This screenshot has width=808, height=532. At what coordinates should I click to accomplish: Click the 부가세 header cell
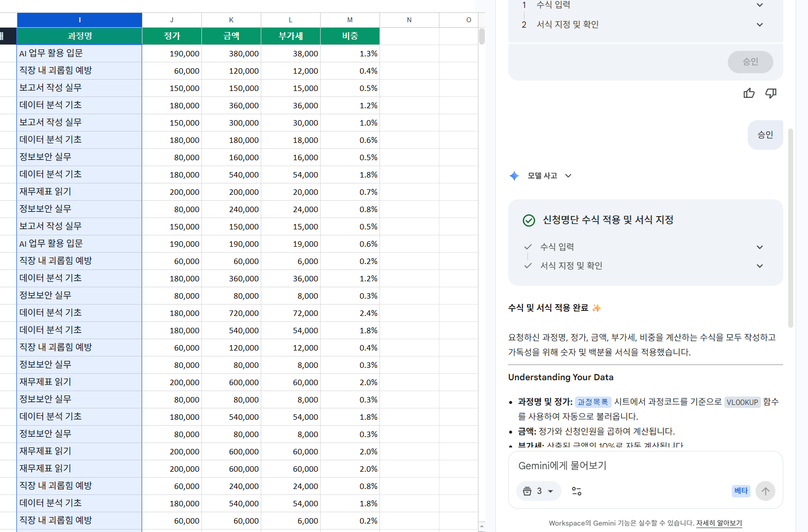[x=290, y=36]
